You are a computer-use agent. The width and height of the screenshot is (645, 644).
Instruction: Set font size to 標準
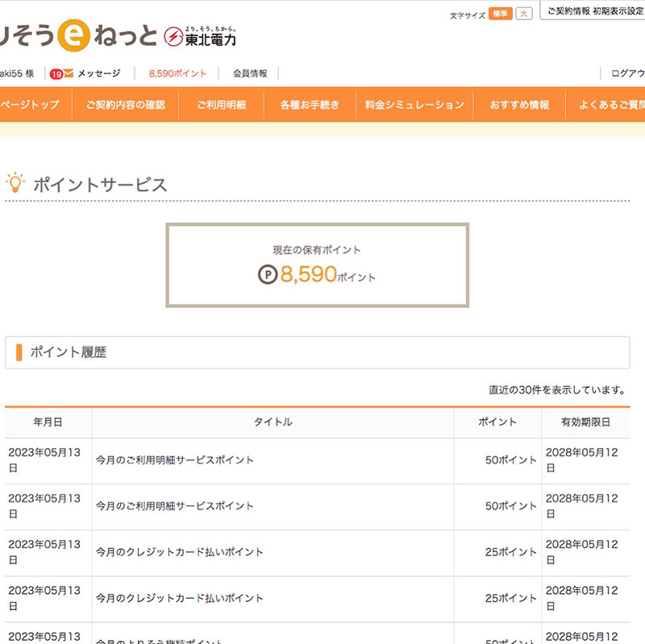(x=500, y=14)
